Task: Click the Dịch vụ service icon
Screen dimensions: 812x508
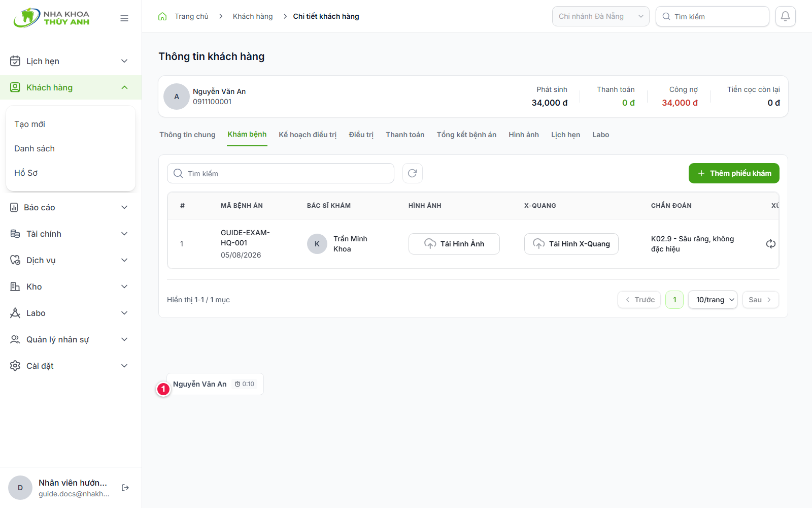Action: click(x=15, y=260)
